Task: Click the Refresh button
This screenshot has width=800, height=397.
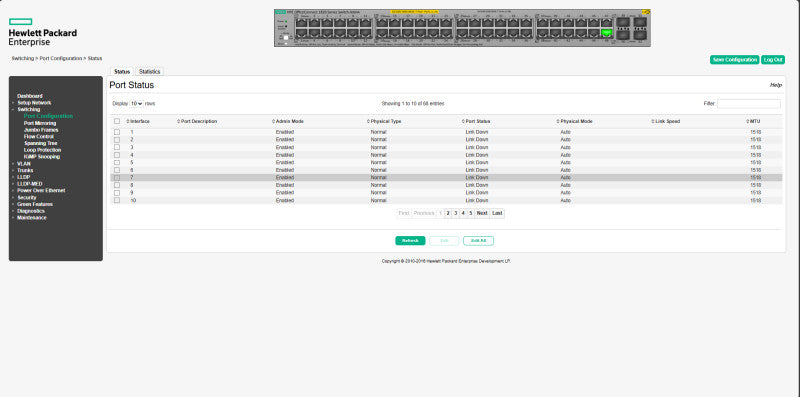Action: point(410,241)
